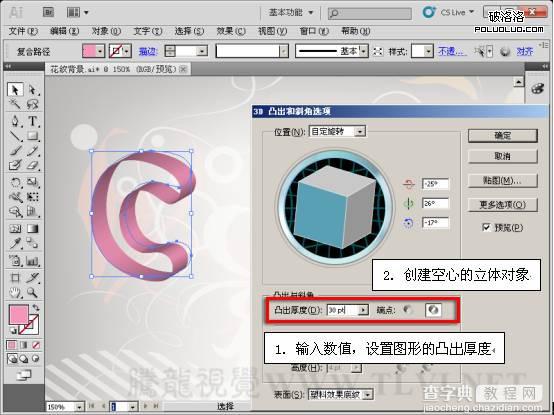Image resolution: width=554 pixels, height=415 pixels.
Task: Select the Column Graph tool
Action: coord(33,261)
